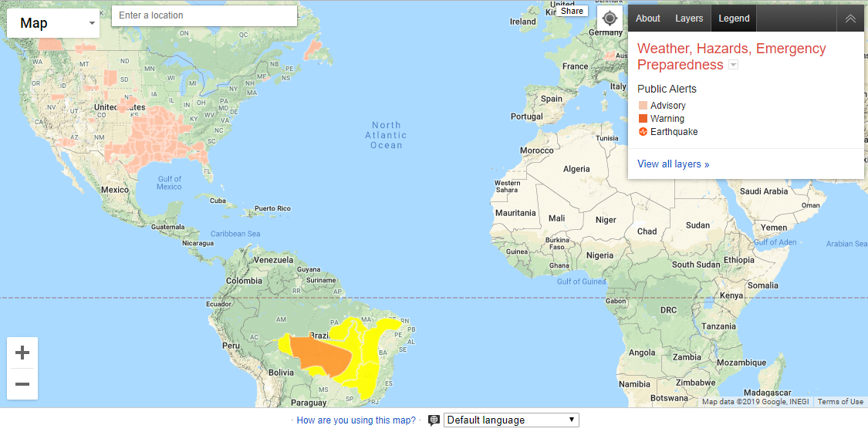Viewport: 868px width, 432px height.
Task: Open the Default language dropdown
Action: pos(512,420)
